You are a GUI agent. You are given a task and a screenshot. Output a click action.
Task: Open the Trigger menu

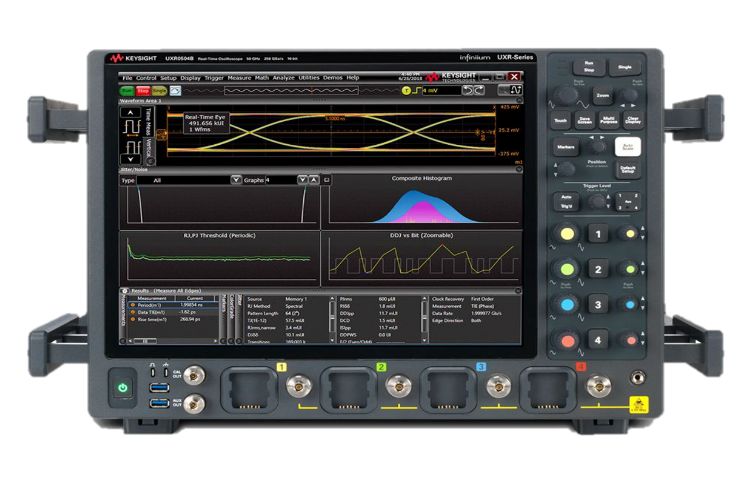click(214, 78)
